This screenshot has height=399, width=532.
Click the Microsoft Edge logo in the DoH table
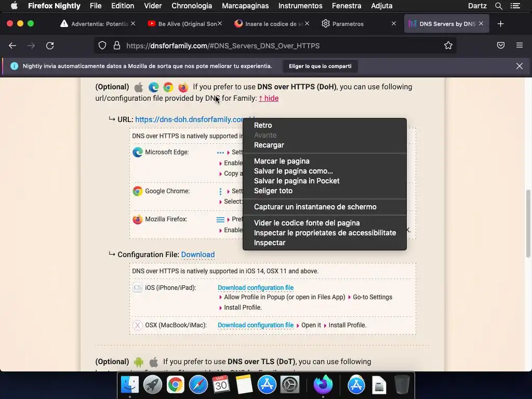(137, 152)
